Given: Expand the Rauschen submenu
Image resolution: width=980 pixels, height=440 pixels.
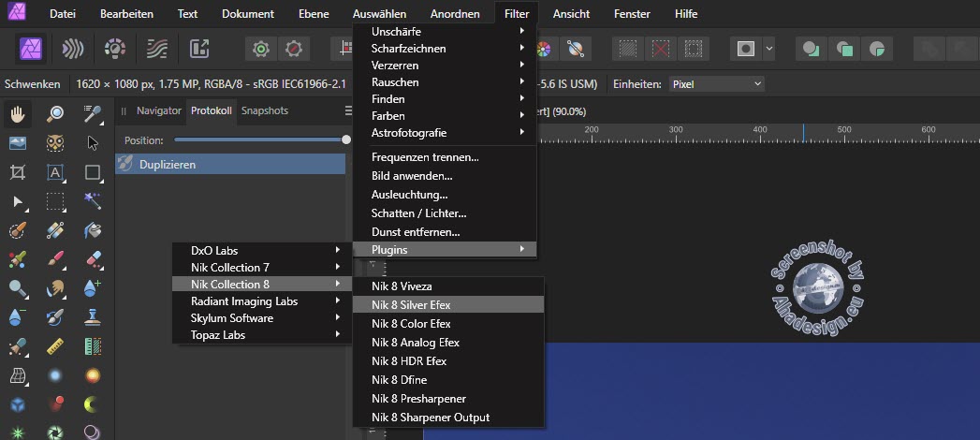Looking at the screenshot, I should (445, 81).
